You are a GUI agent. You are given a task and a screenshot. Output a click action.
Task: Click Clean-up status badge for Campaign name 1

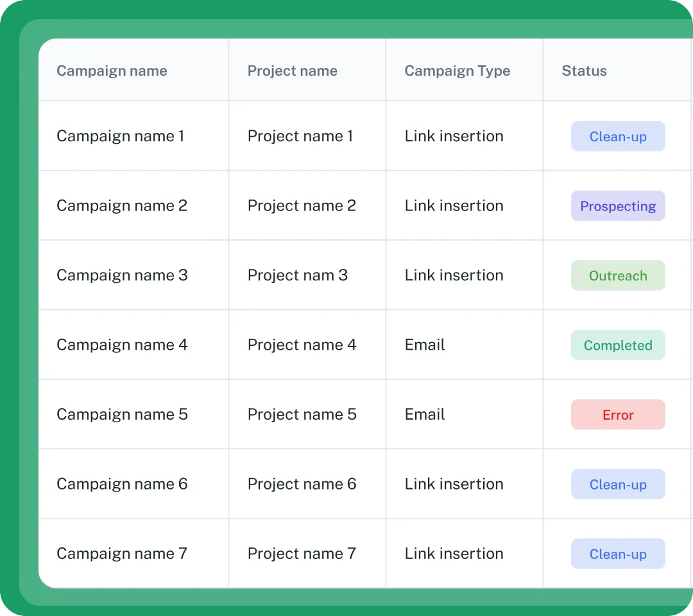[x=618, y=137]
